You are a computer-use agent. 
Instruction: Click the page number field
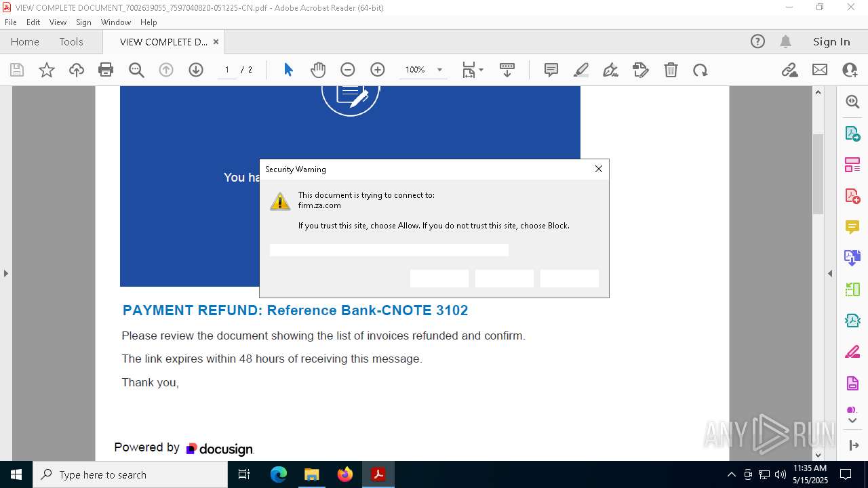point(226,70)
